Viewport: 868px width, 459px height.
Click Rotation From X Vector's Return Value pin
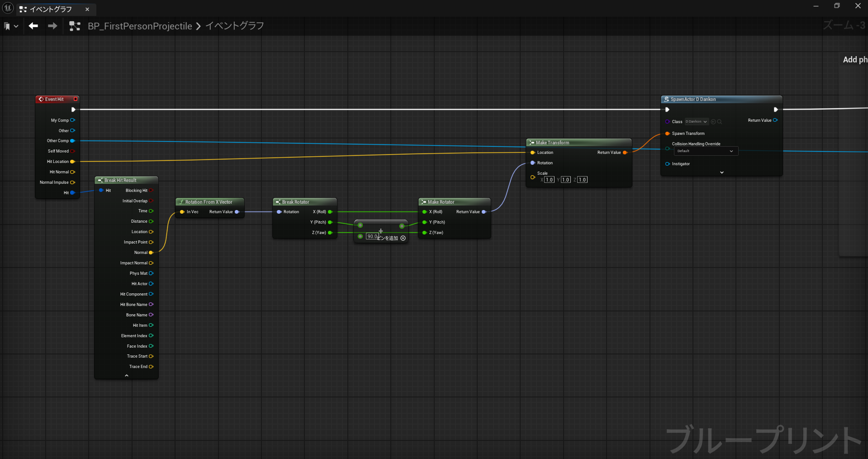(x=237, y=212)
